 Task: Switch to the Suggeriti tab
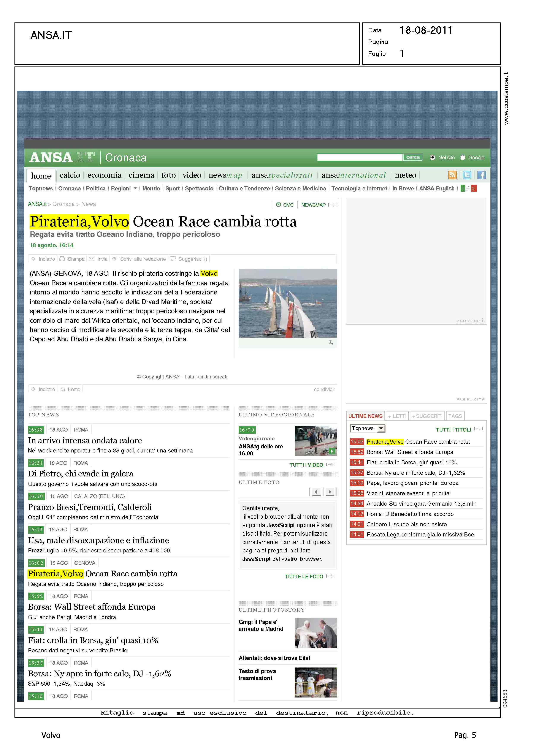pyautogui.click(x=427, y=416)
